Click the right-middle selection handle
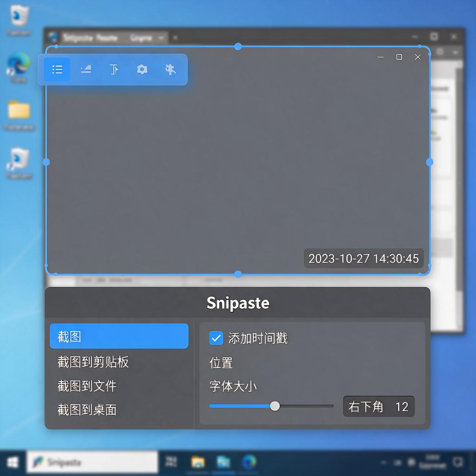 pyautogui.click(x=430, y=162)
